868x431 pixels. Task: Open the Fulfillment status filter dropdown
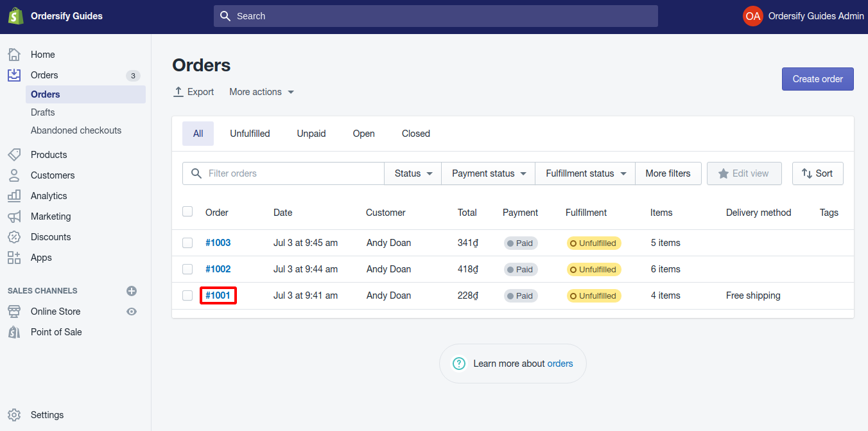(x=586, y=173)
